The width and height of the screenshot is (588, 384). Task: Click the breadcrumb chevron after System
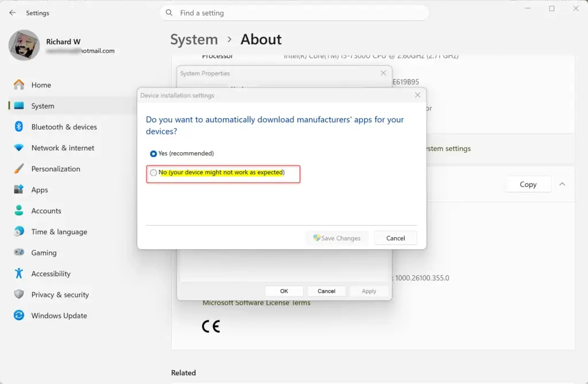[230, 40]
